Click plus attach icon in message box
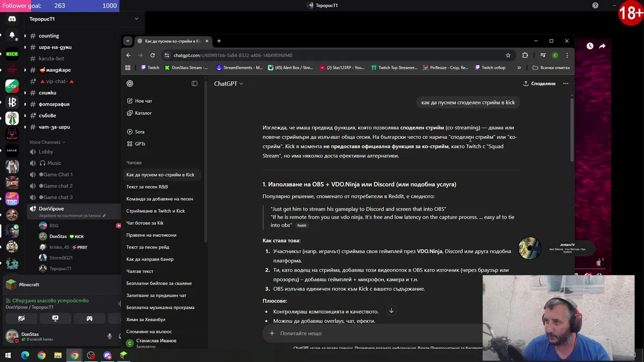The width and height of the screenshot is (644, 362). [x=272, y=333]
